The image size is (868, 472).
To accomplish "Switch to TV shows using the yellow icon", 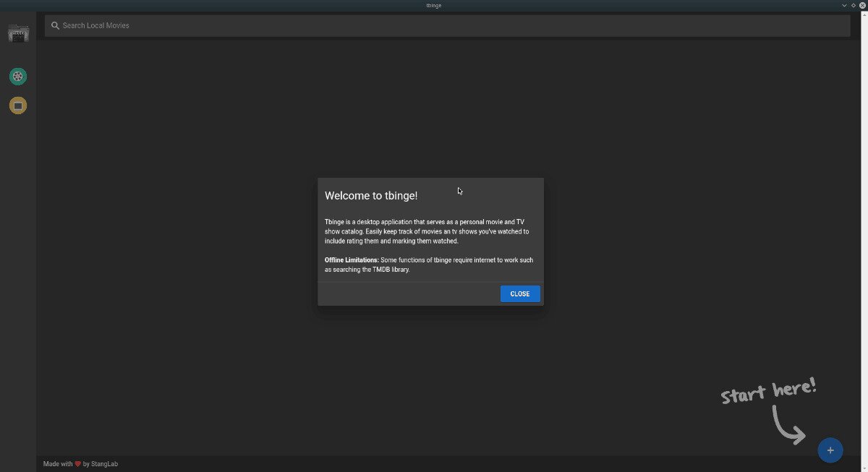I will 18,106.
